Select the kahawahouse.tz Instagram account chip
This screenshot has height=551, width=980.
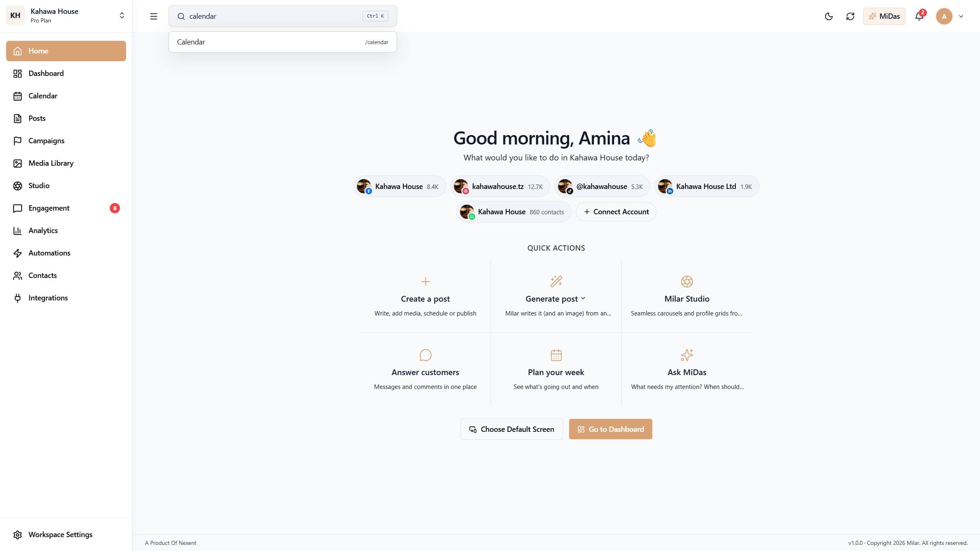coord(500,187)
